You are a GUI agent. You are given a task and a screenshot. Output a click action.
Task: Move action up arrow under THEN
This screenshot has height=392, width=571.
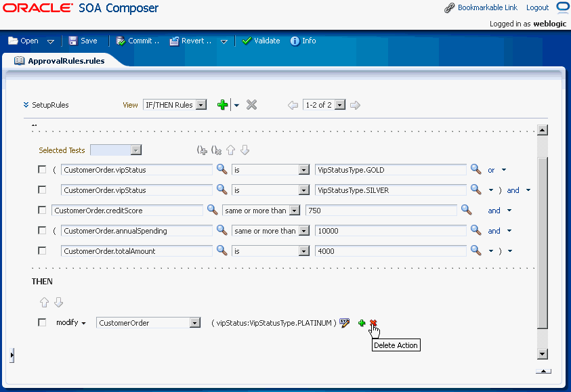tap(45, 302)
